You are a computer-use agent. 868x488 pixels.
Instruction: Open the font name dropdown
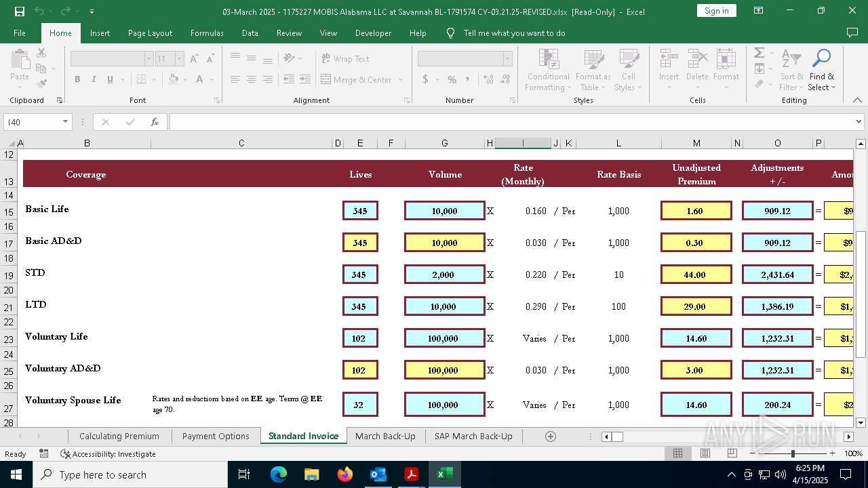[x=149, y=59]
